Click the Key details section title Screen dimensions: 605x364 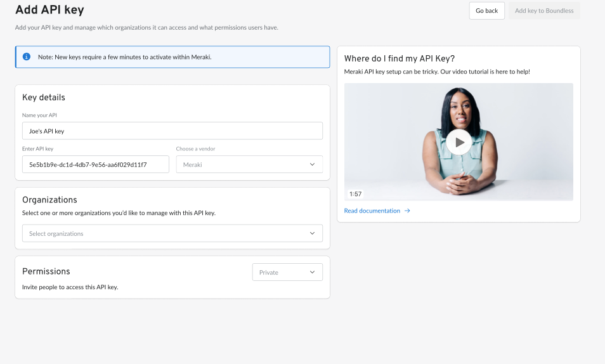click(x=44, y=97)
